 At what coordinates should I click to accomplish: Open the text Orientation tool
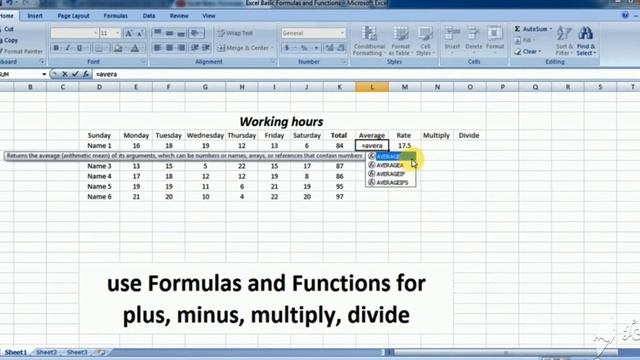[196, 33]
